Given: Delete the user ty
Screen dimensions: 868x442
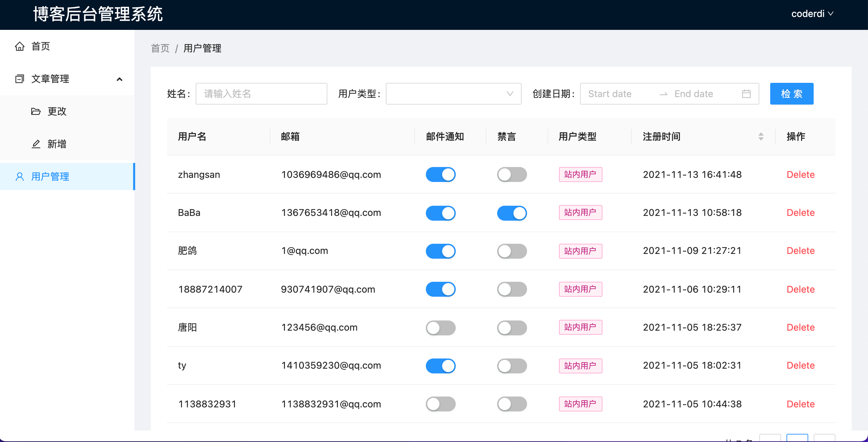Looking at the screenshot, I should pyautogui.click(x=800, y=366).
